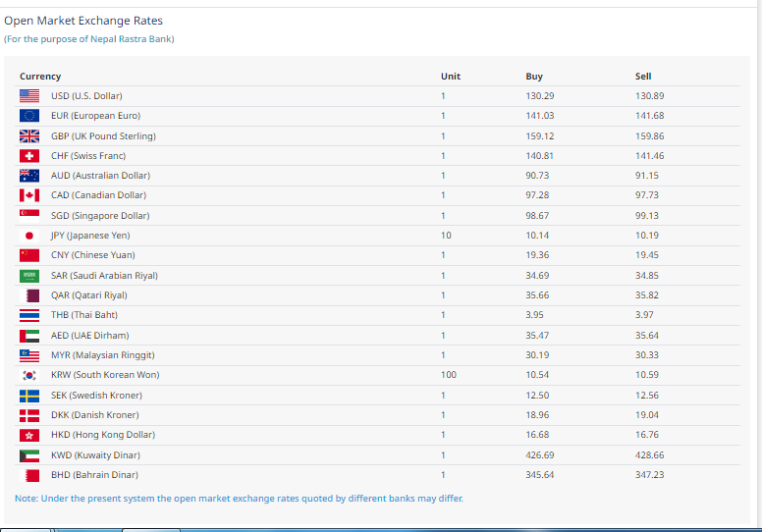Click the Japanese flag icon
The image size is (762, 532).
click(x=29, y=236)
